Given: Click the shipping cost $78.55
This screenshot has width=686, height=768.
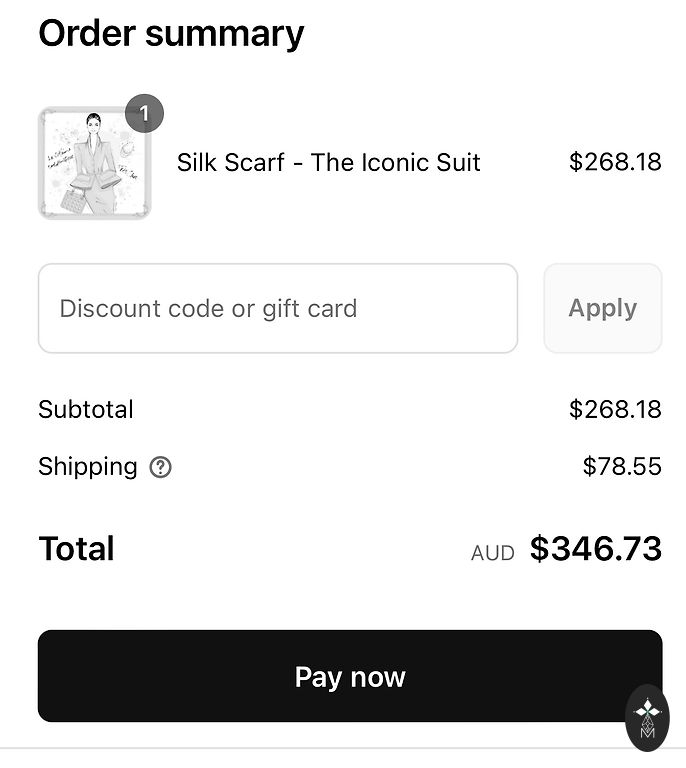Looking at the screenshot, I should [x=621, y=467].
